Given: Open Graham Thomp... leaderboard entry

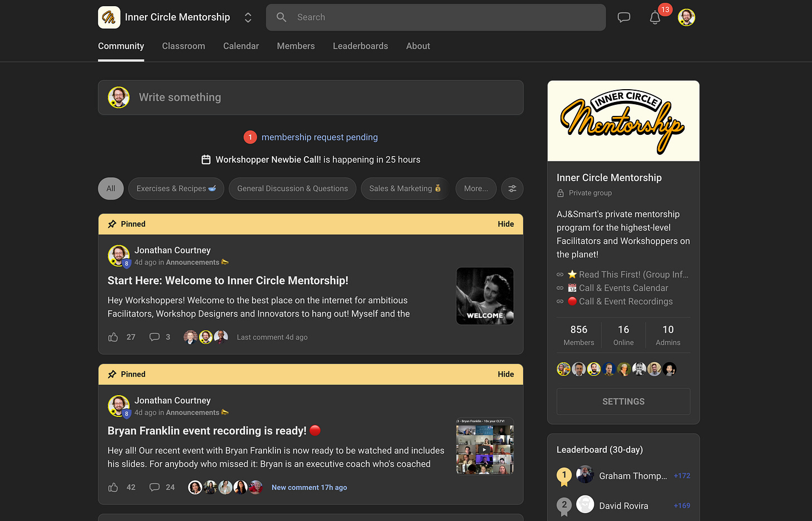Looking at the screenshot, I should (x=633, y=476).
